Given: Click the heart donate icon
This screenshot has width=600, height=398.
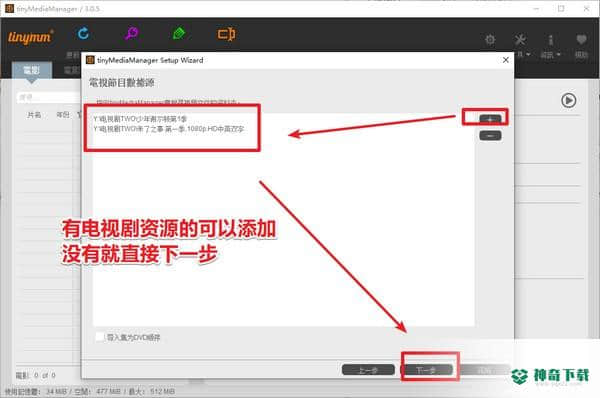Looking at the screenshot, I should coord(581,39).
